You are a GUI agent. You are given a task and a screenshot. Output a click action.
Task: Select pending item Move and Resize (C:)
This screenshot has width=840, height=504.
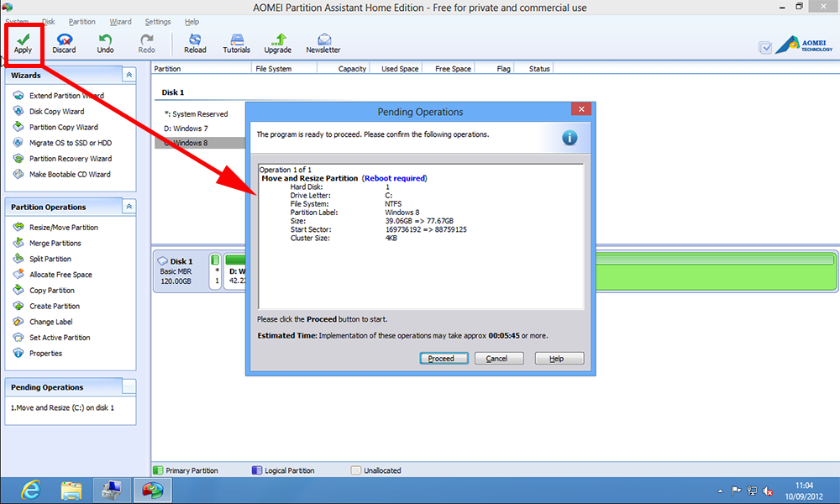[x=63, y=407]
